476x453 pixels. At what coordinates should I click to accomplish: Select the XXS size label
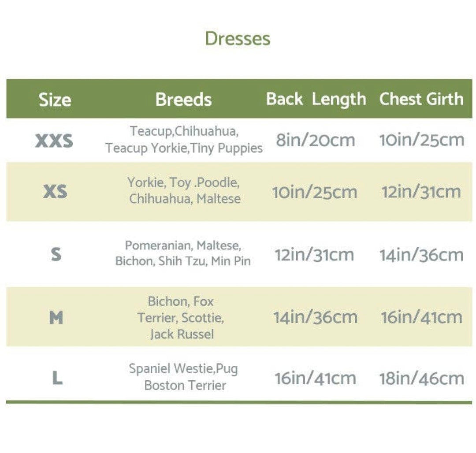click(54, 141)
